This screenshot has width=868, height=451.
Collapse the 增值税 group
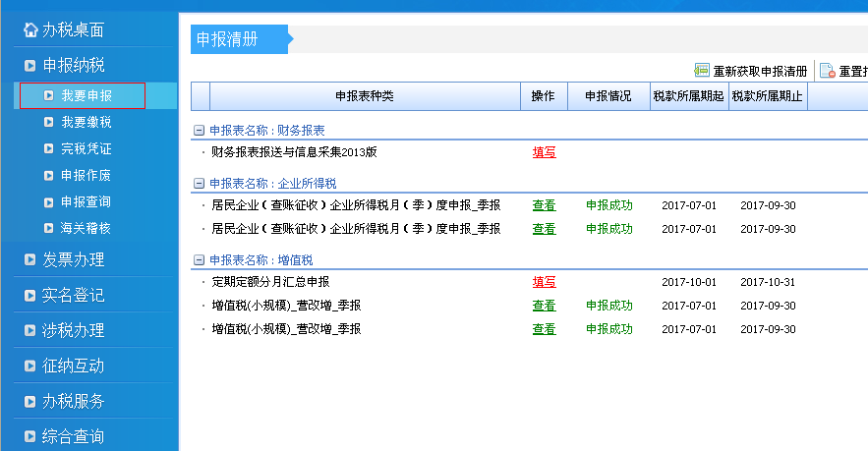click(x=199, y=259)
